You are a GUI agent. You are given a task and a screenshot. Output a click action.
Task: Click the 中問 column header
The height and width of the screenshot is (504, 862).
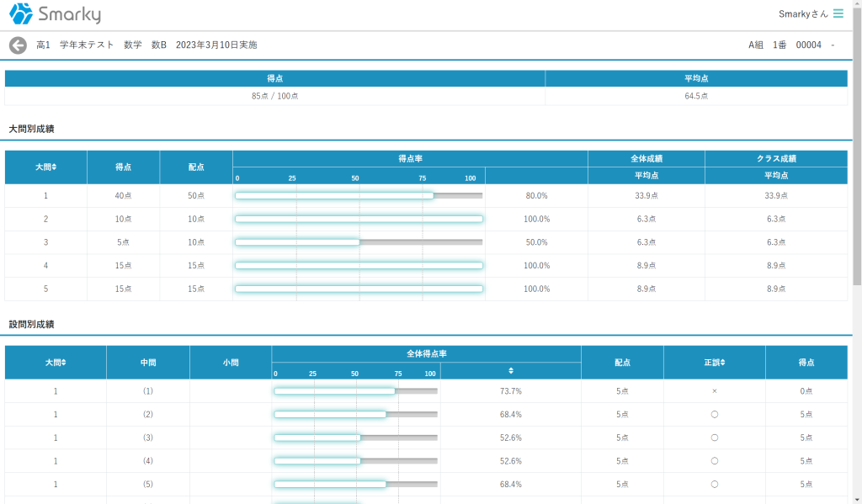point(148,362)
